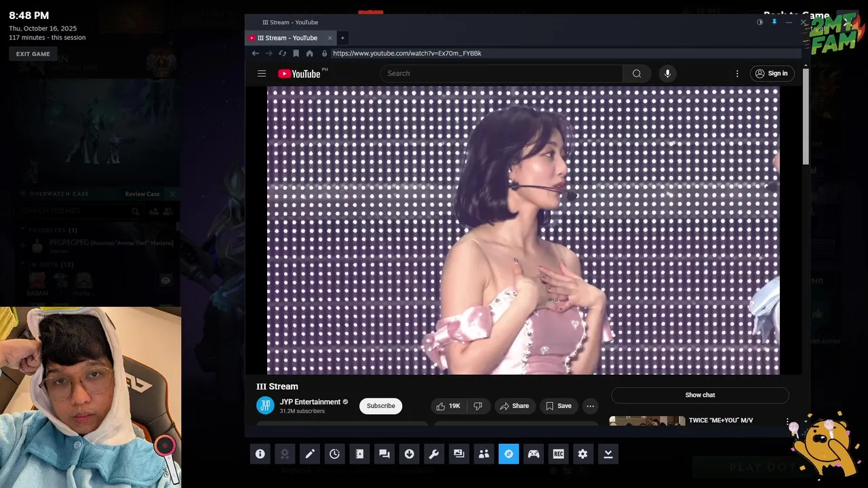Open the REC game recording icon
Image resolution: width=868 pixels, height=488 pixels.
[558, 454]
